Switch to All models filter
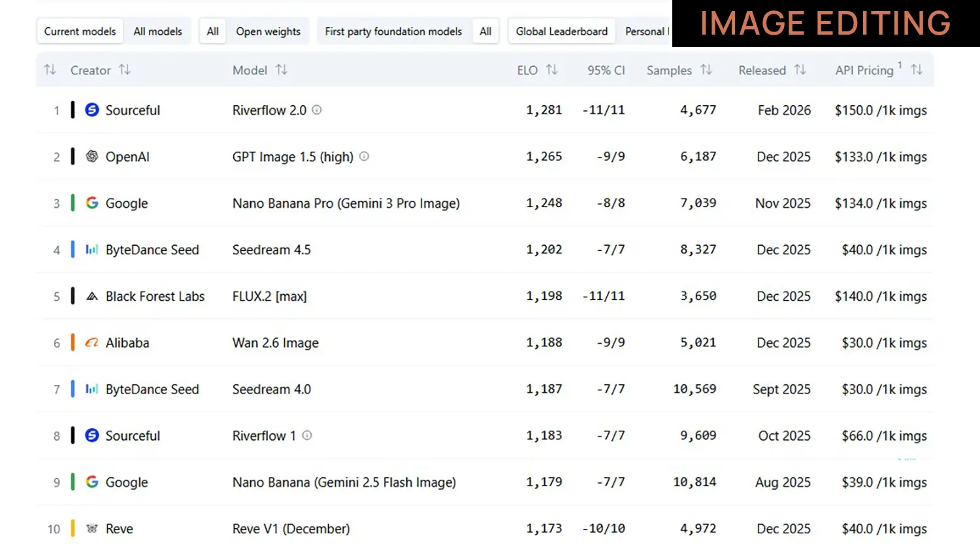The image size is (980, 551). click(x=157, y=31)
